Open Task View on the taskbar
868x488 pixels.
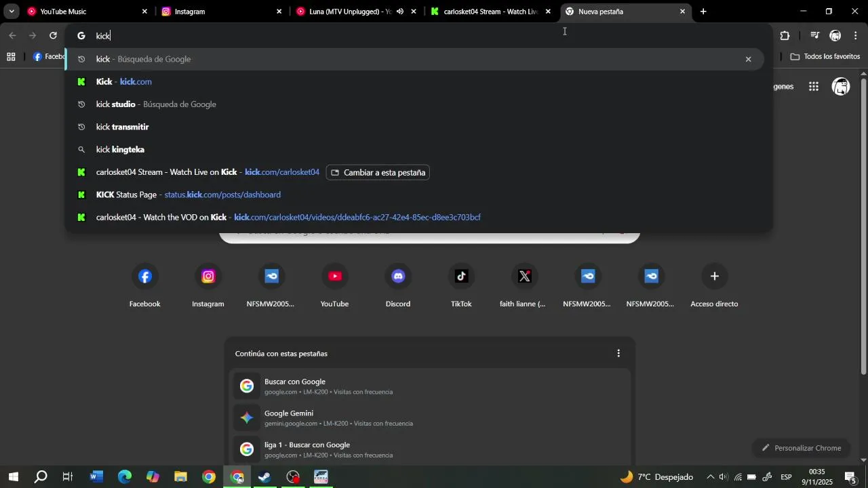[x=68, y=477]
